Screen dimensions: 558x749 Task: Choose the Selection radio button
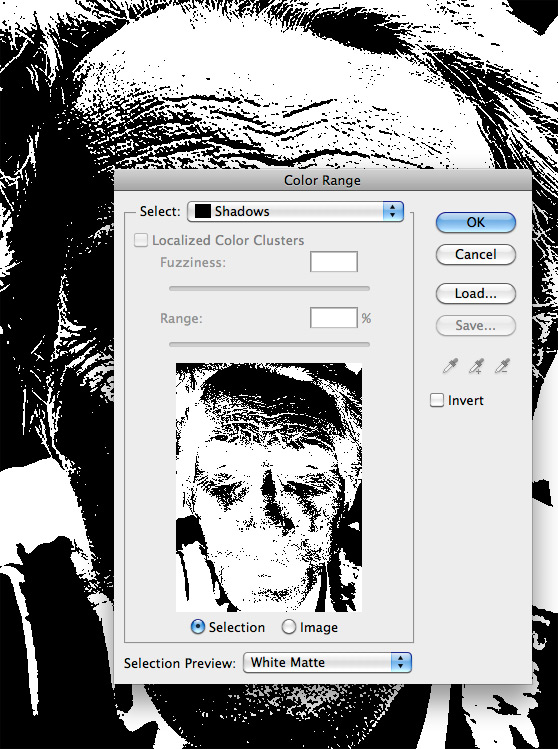(198, 627)
